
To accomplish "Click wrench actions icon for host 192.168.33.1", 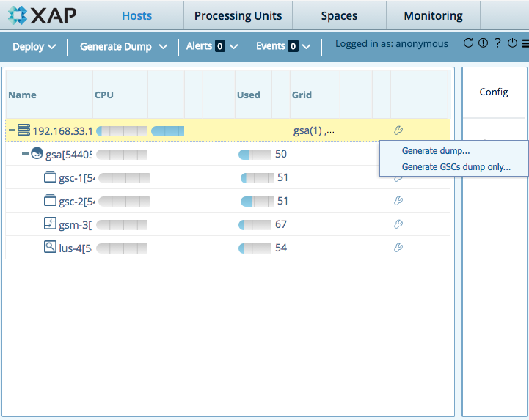I will [398, 130].
